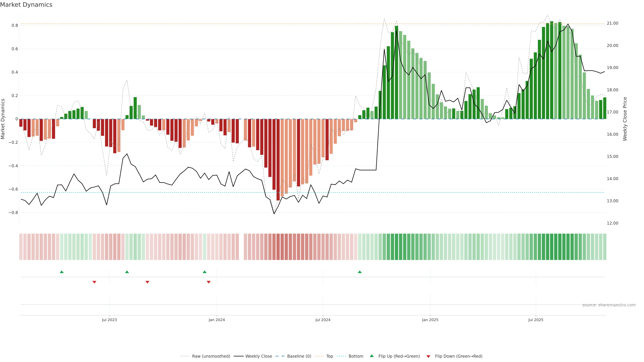Click the earliest green flip-up triangle marker
This screenshot has width=644, height=362.
(62, 272)
